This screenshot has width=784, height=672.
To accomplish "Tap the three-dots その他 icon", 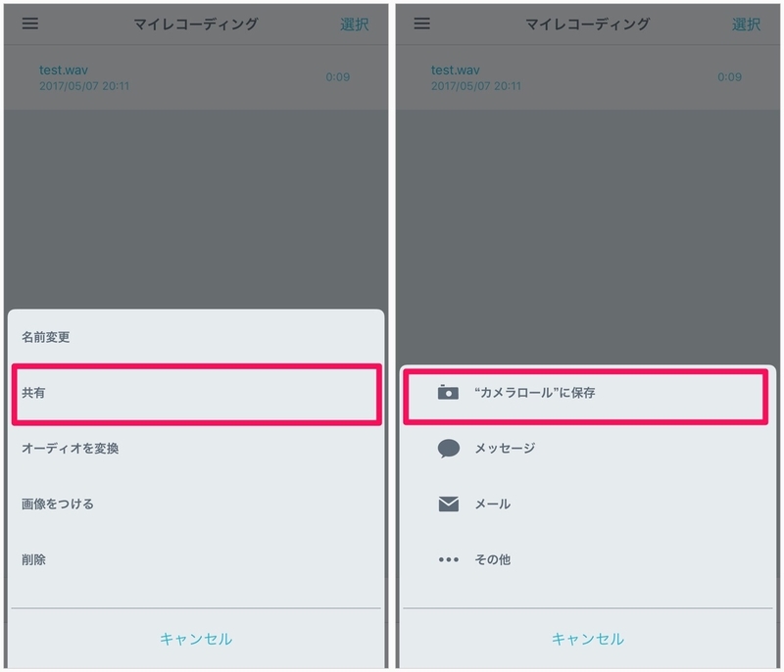I will (449, 559).
